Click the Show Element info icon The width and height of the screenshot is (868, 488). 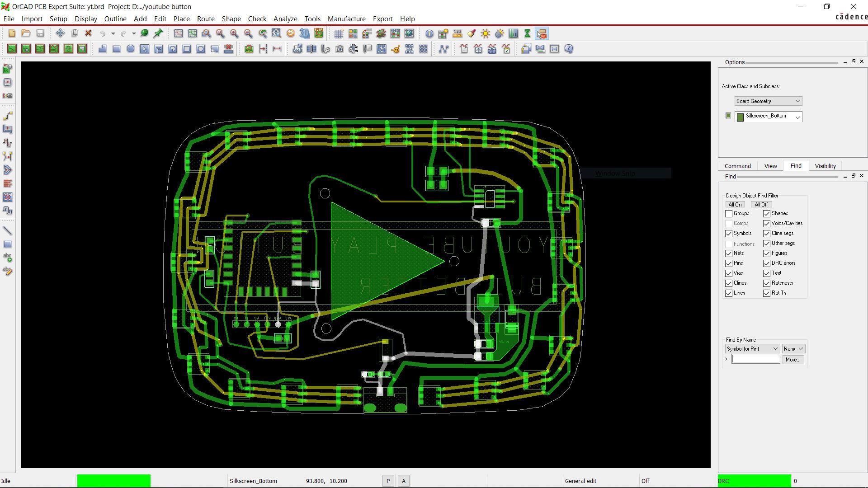429,33
